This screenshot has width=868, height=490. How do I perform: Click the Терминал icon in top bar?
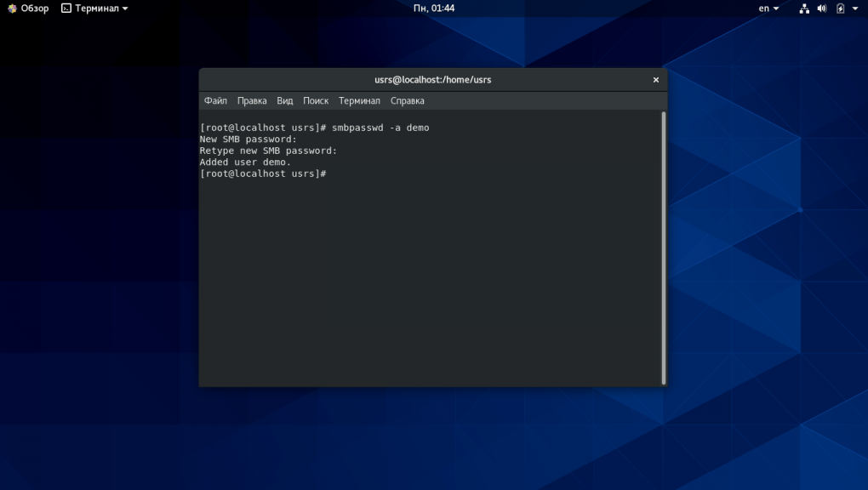tap(66, 9)
